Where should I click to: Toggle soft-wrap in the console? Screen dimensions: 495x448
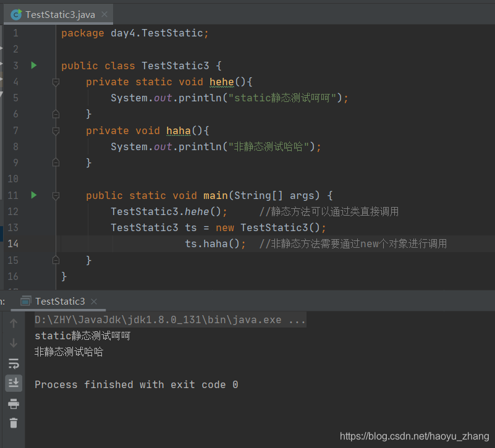14,363
